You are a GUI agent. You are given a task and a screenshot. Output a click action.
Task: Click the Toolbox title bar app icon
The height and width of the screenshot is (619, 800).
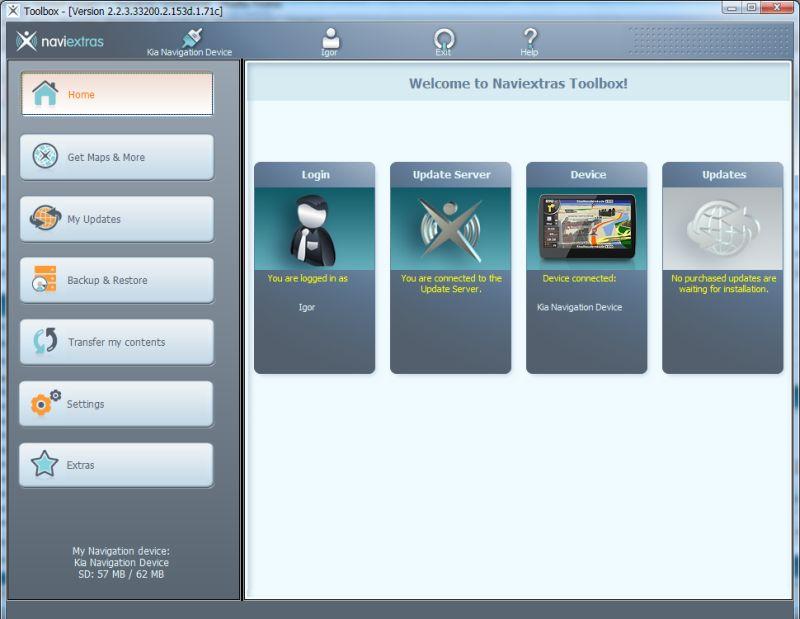pyautogui.click(x=13, y=10)
